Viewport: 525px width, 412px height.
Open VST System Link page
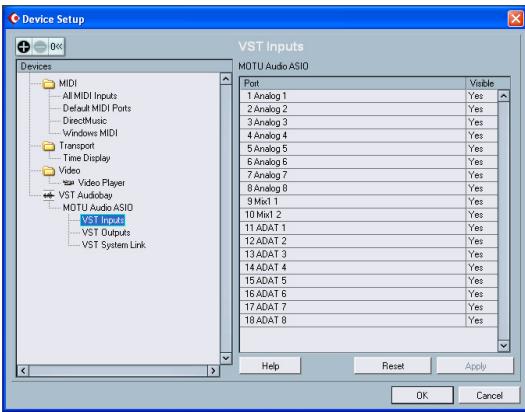[114, 245]
